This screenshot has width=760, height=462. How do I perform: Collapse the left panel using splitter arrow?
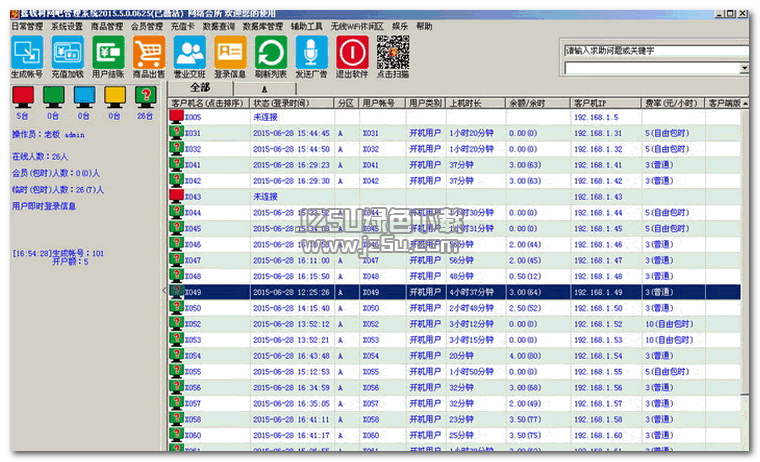coord(164,290)
